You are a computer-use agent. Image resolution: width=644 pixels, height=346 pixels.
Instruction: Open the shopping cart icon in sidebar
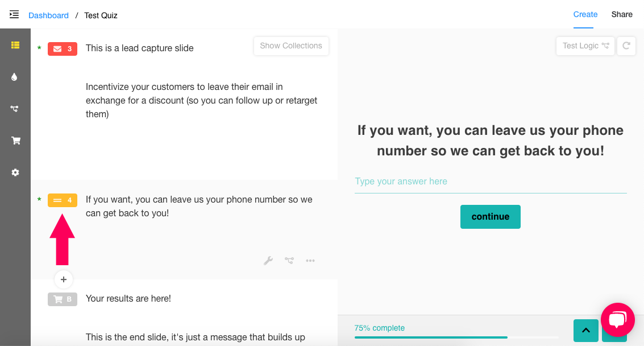pos(15,141)
